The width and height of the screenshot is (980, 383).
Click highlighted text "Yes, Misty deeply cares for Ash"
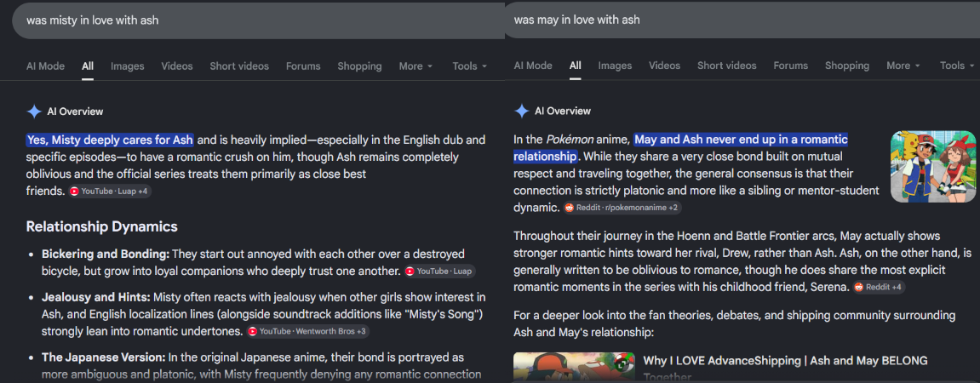110,140
